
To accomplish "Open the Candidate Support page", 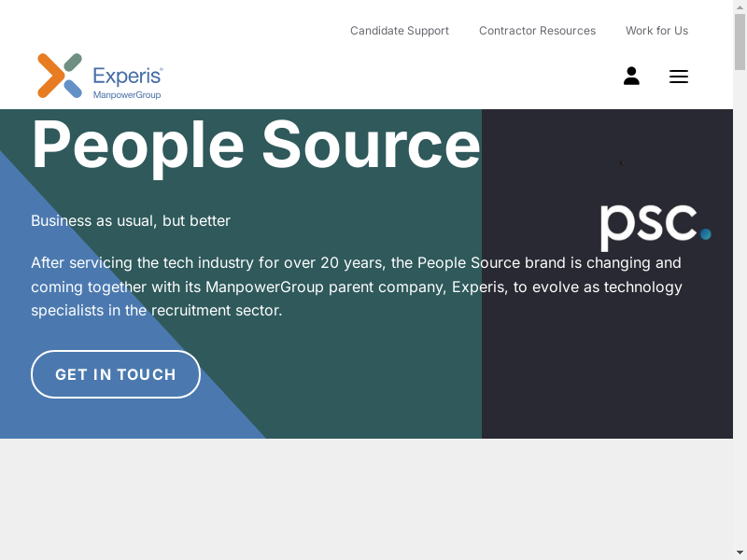I will [x=400, y=31].
